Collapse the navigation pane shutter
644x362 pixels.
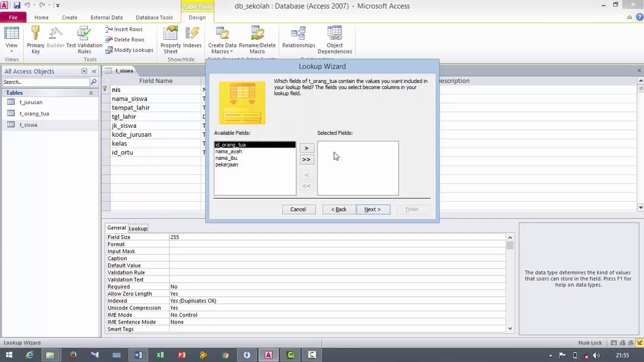click(94, 71)
